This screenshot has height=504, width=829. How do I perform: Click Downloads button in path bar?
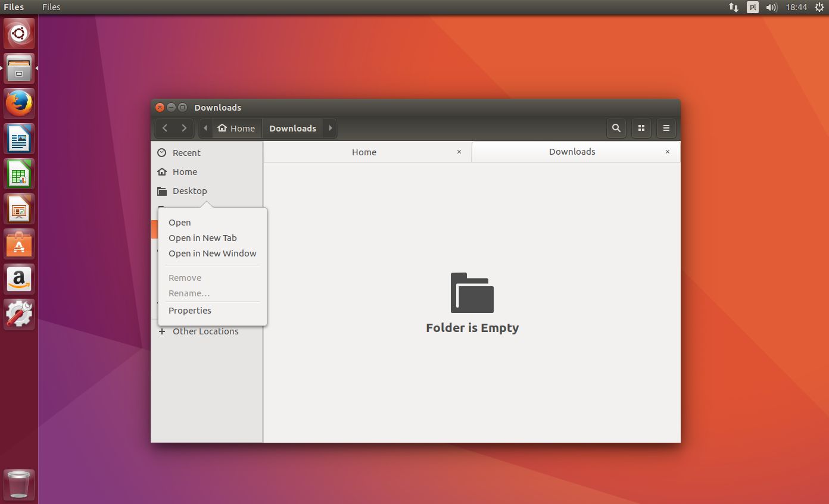pos(292,128)
